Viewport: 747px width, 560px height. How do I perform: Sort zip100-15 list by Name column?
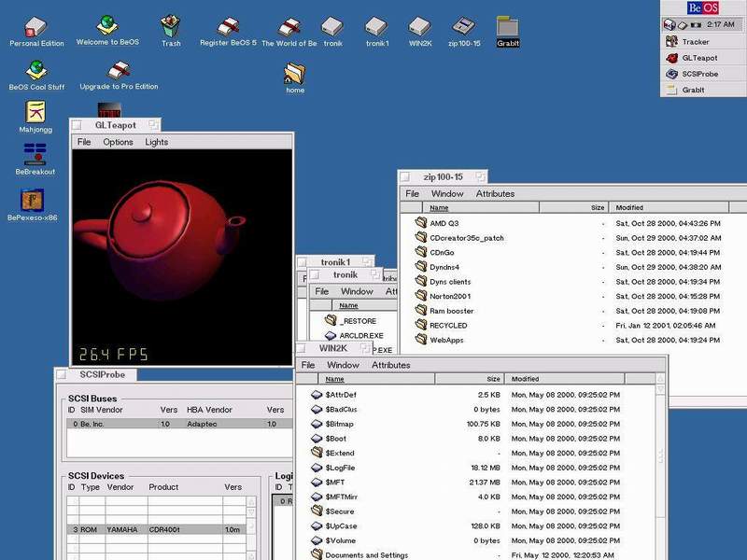(x=480, y=207)
